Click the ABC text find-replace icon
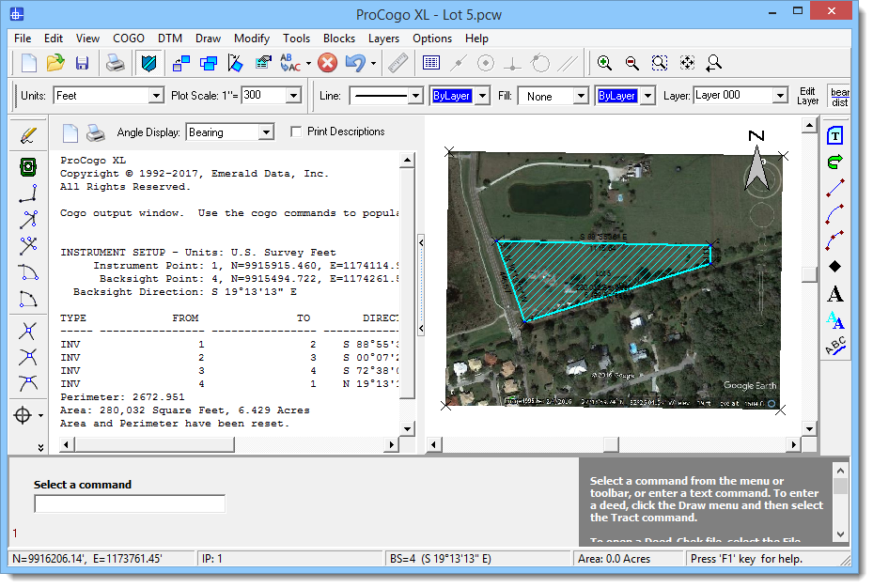The image size is (873, 588). [290, 63]
